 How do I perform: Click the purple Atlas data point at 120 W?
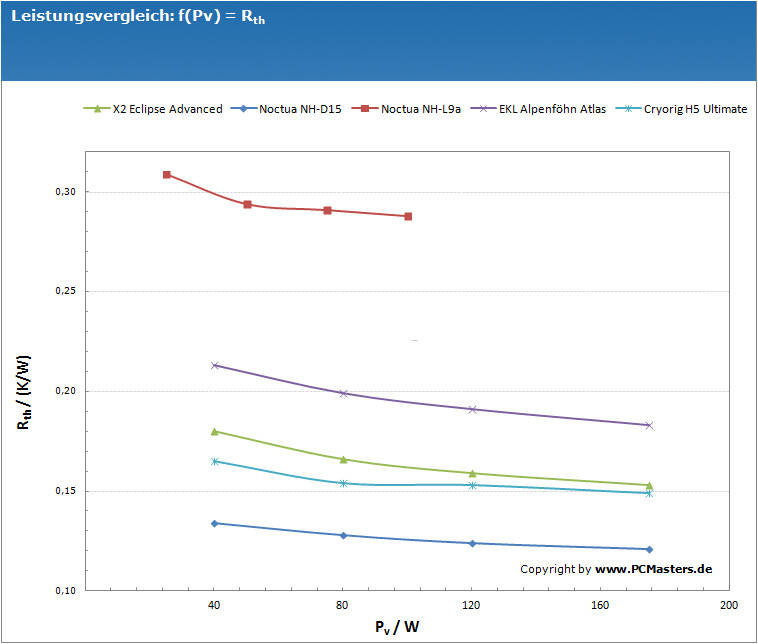[x=473, y=410]
